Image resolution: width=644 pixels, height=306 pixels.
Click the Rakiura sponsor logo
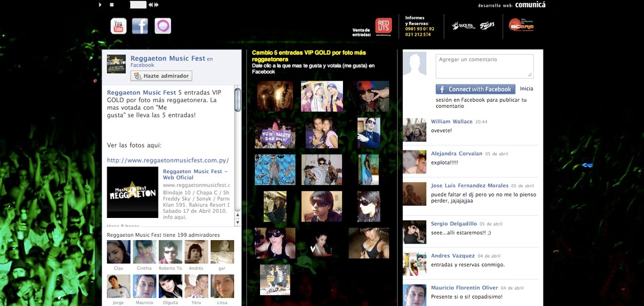(463, 26)
